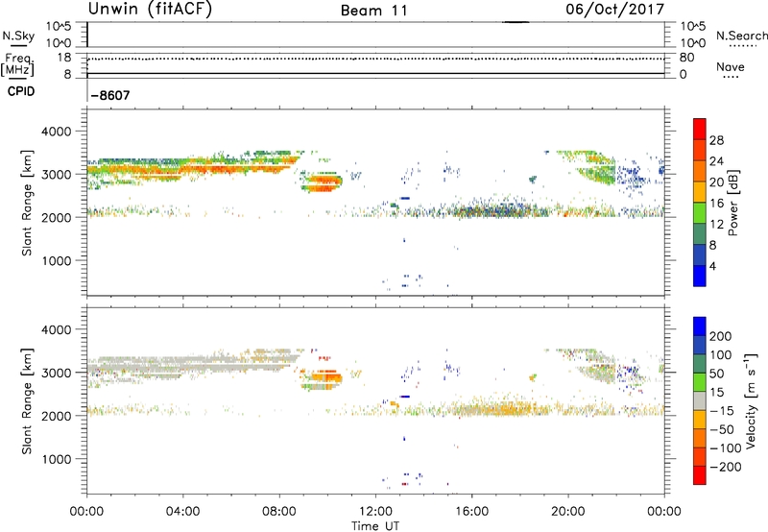768x532 pixels.
Task: Select the light green Power colorbar segment between 12 and 16
Action: (700, 213)
